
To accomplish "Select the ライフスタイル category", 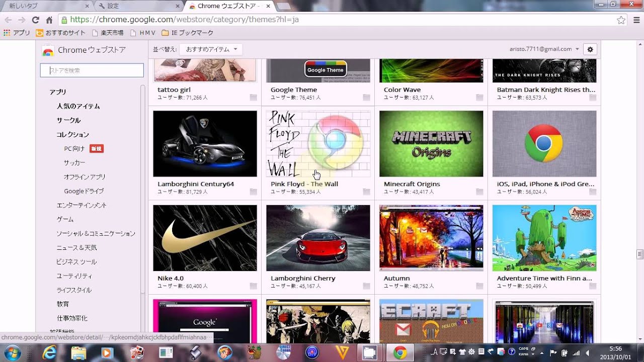I will click(74, 290).
